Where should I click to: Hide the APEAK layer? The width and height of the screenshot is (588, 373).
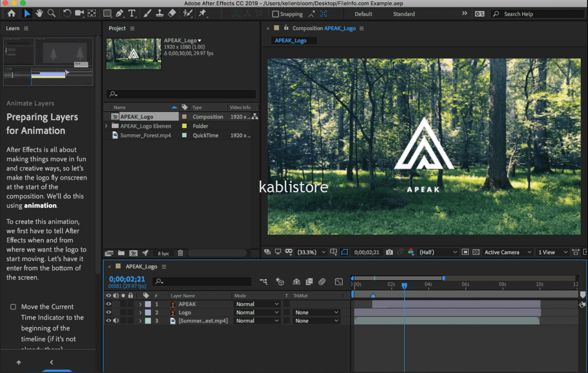click(x=108, y=304)
